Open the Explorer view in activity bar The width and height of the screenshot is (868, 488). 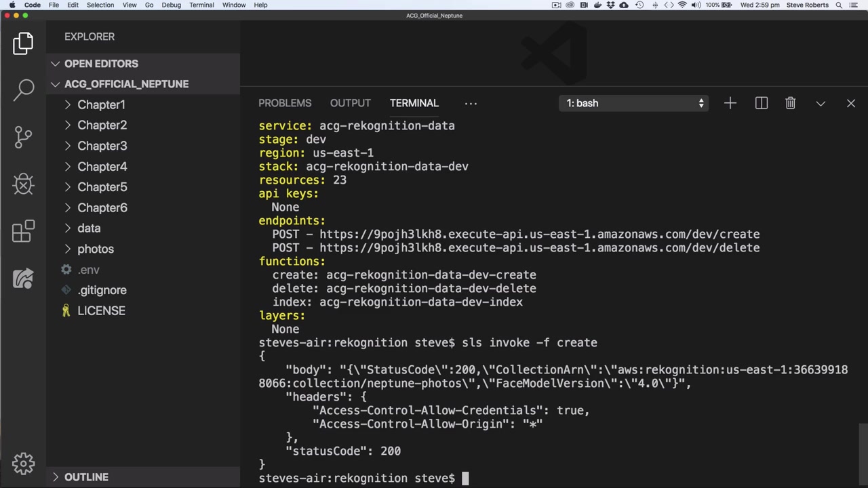[23, 43]
